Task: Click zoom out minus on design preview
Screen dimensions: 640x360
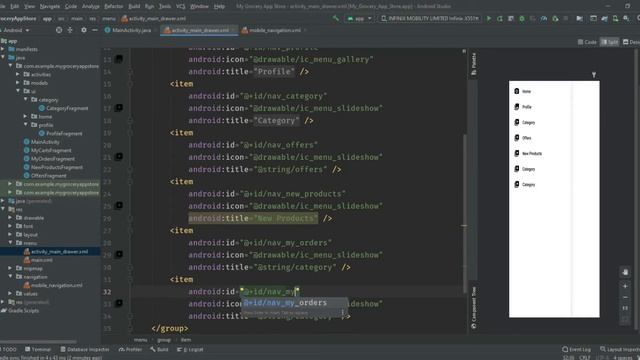Action: point(625,298)
